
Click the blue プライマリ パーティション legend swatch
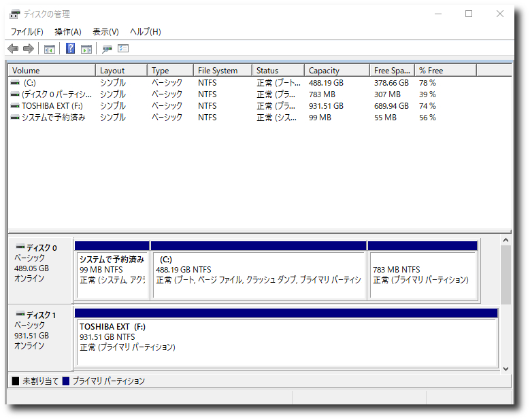click(x=66, y=381)
